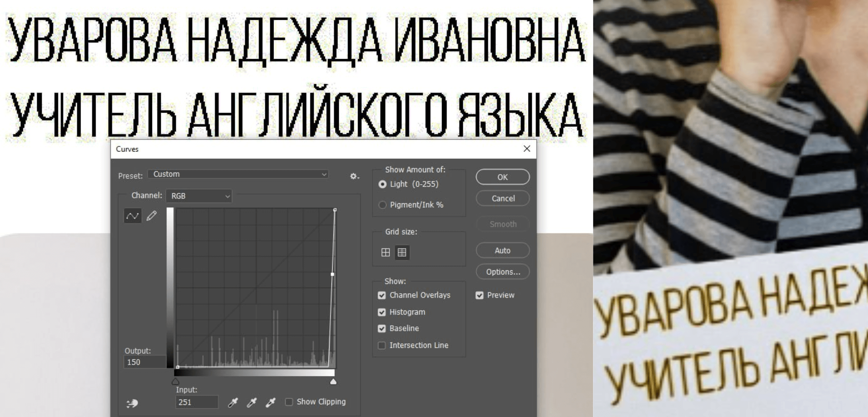Pick the white point eyedropper
This screenshot has height=417, width=868.
click(270, 402)
